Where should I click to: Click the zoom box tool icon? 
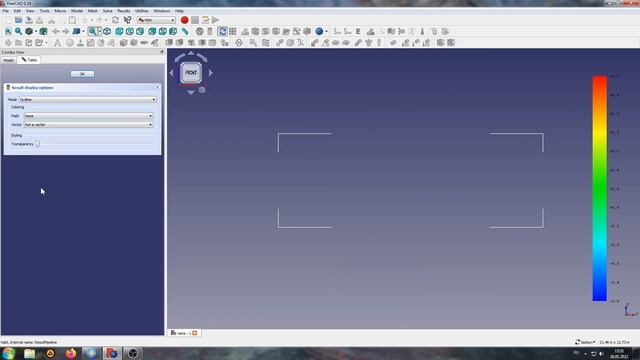93,31
